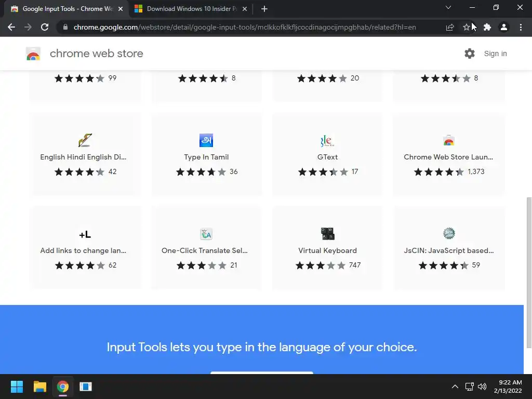Screen dimensions: 532x399
Task: Open the chrome web store title link
Action: pyautogui.click(x=96, y=54)
